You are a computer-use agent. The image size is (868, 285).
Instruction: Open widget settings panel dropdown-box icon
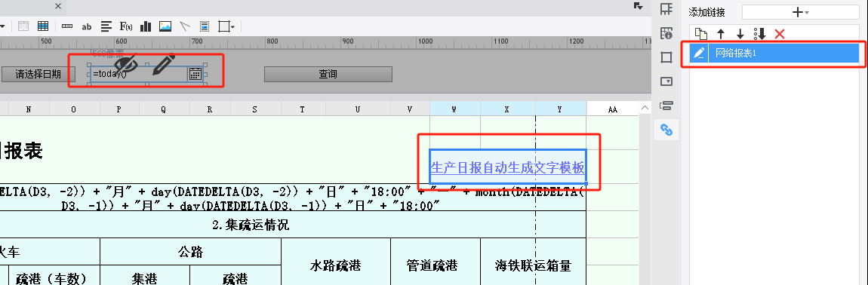666,81
